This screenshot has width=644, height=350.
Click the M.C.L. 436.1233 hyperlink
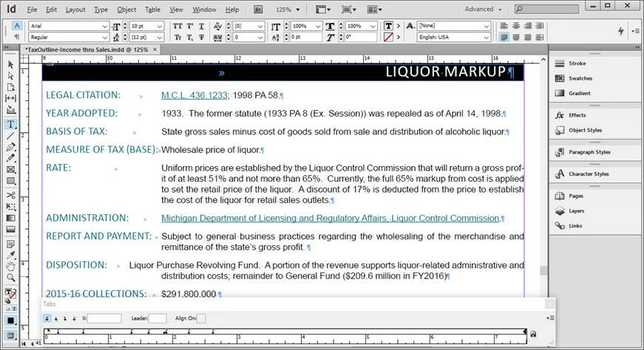click(194, 95)
